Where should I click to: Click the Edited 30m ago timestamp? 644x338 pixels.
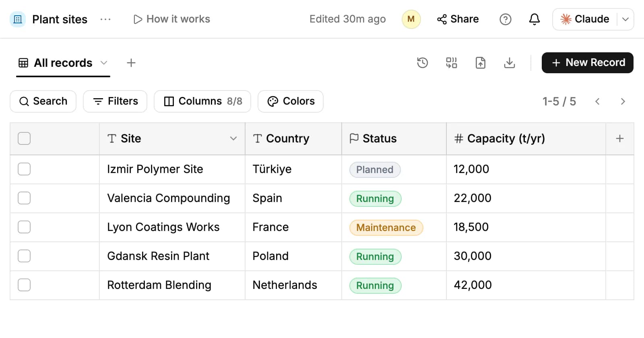point(347,19)
